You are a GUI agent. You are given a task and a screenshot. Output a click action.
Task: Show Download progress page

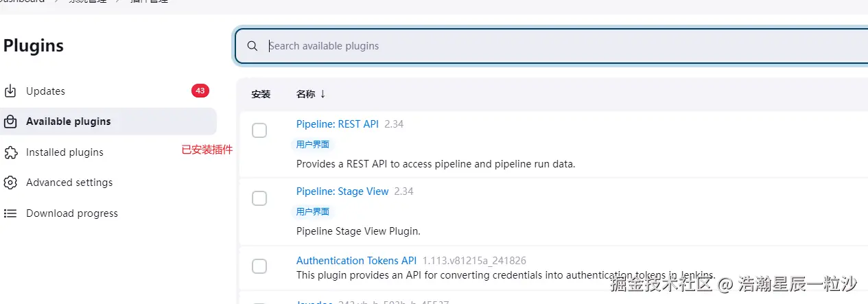tap(72, 213)
